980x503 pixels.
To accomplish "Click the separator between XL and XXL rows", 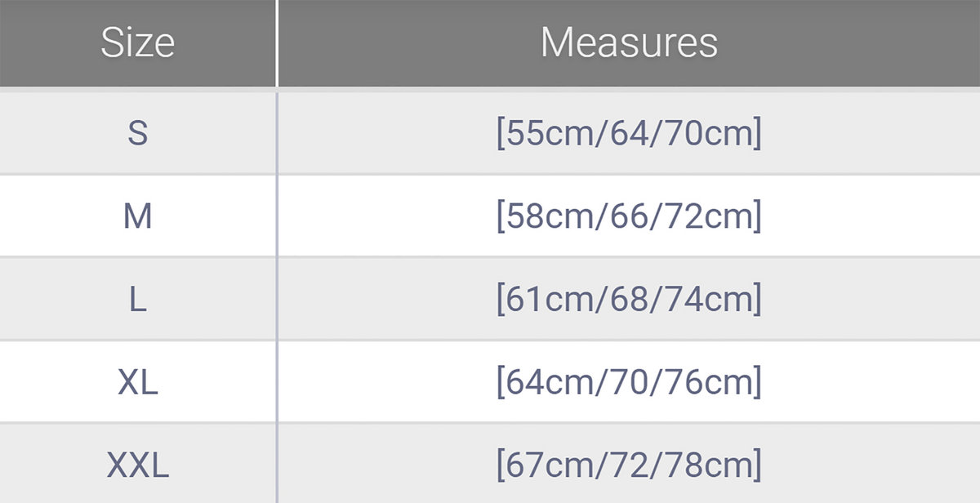I will point(490,423).
